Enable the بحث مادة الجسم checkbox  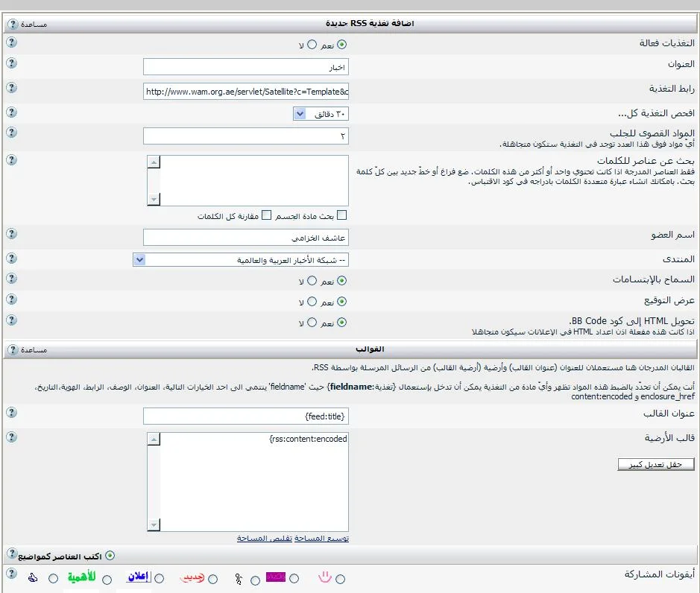[x=342, y=215]
